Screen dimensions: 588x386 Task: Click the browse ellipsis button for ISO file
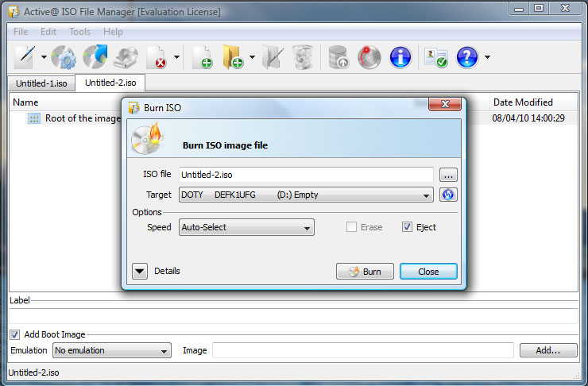(448, 175)
